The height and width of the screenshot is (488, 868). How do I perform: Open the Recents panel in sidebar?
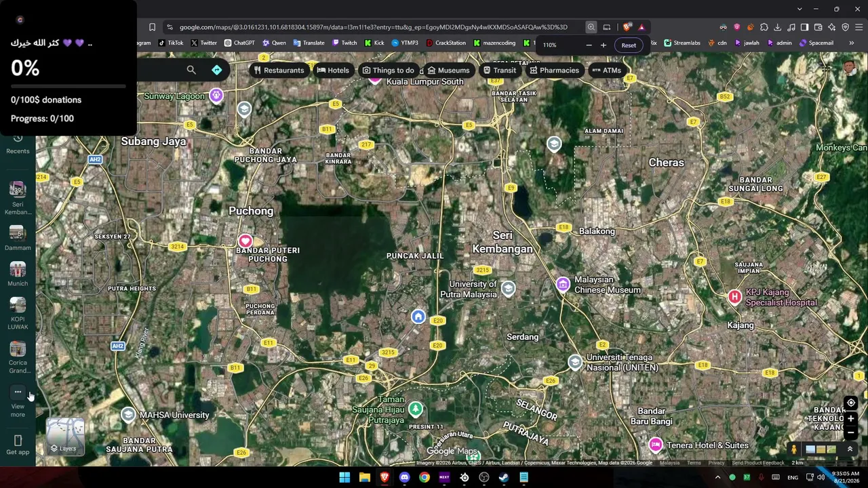point(18,144)
